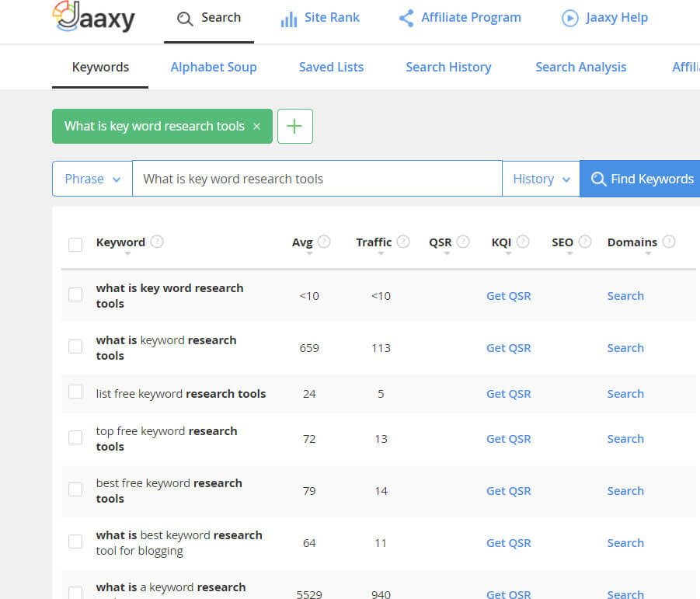
Task: Open the Search menu in top navigation
Action: coord(209,19)
